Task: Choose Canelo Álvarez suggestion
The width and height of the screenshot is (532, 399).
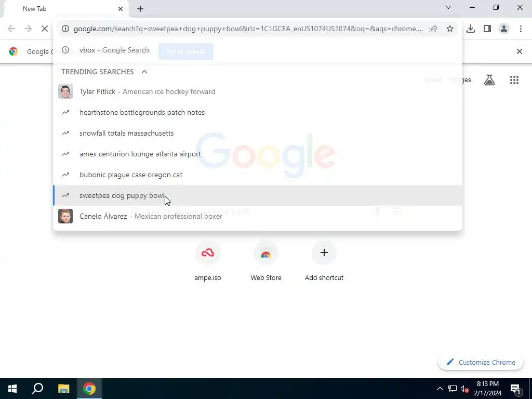Action: (258, 216)
